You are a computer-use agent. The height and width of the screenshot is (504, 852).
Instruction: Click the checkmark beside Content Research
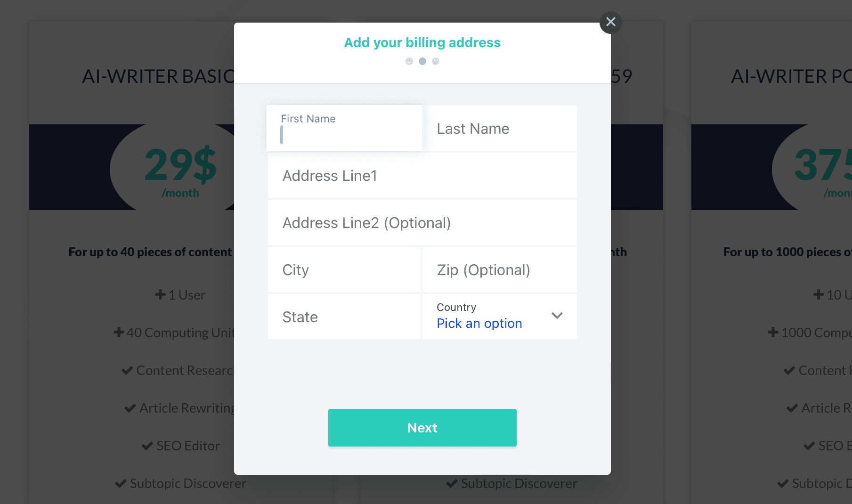pyautogui.click(x=127, y=371)
